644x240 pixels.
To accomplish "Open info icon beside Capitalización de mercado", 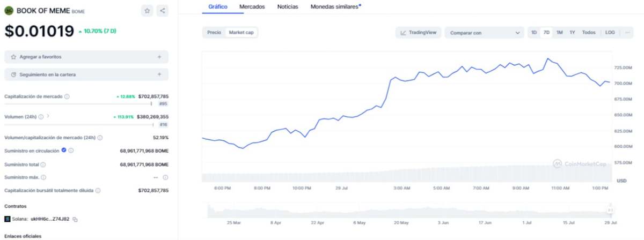I will (x=67, y=96).
